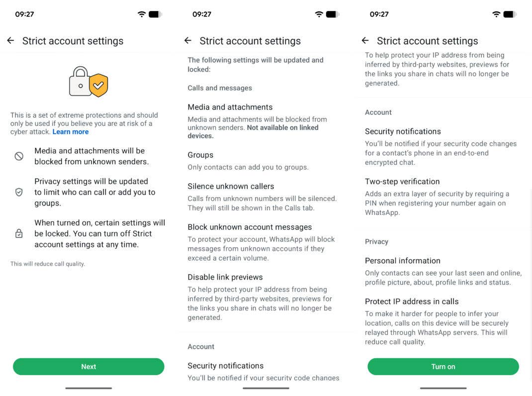Open the Security notifications setting
532x396 pixels.
(403, 131)
